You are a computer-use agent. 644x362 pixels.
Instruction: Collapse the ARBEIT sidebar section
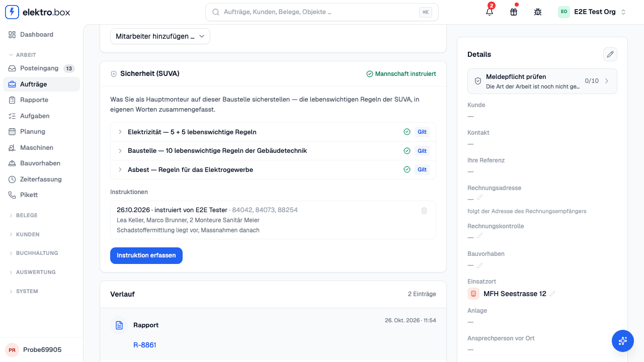pyautogui.click(x=41, y=55)
